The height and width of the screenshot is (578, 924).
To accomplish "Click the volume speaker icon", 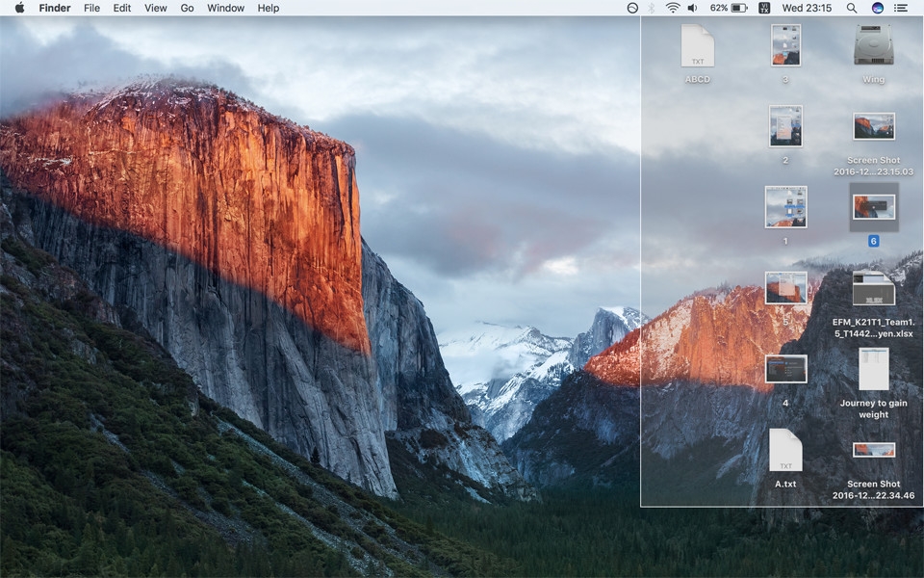I will point(692,8).
